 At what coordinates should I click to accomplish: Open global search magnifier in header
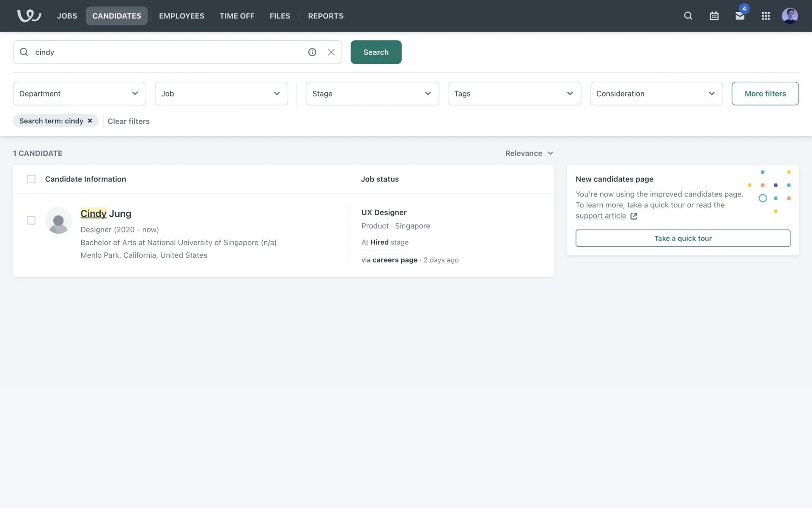tap(688, 16)
